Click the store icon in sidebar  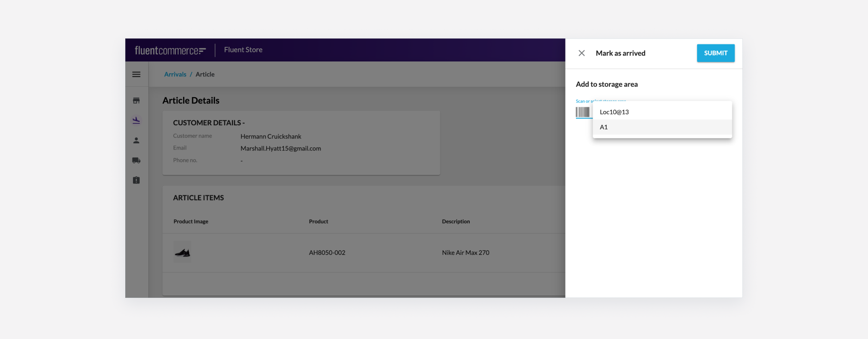coord(136,101)
